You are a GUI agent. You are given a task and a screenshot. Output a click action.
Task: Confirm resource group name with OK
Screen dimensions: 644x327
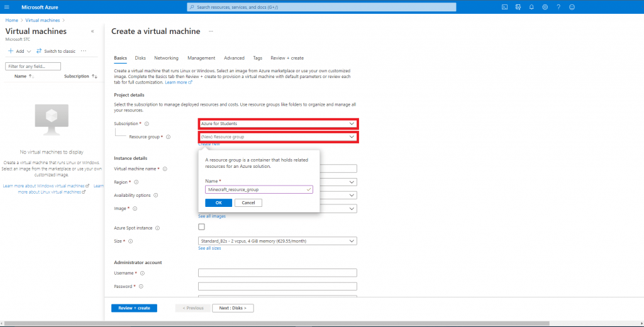[218, 202]
